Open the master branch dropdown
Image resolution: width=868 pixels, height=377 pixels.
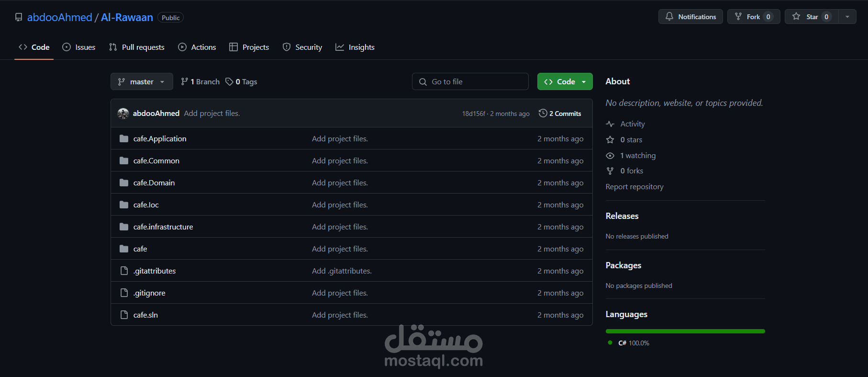point(142,81)
